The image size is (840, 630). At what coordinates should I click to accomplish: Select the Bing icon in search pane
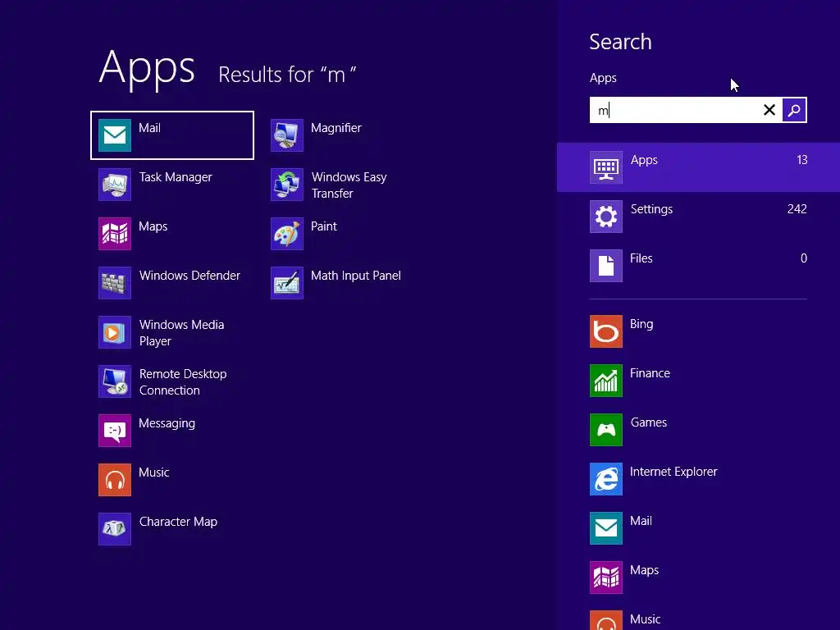pos(606,331)
